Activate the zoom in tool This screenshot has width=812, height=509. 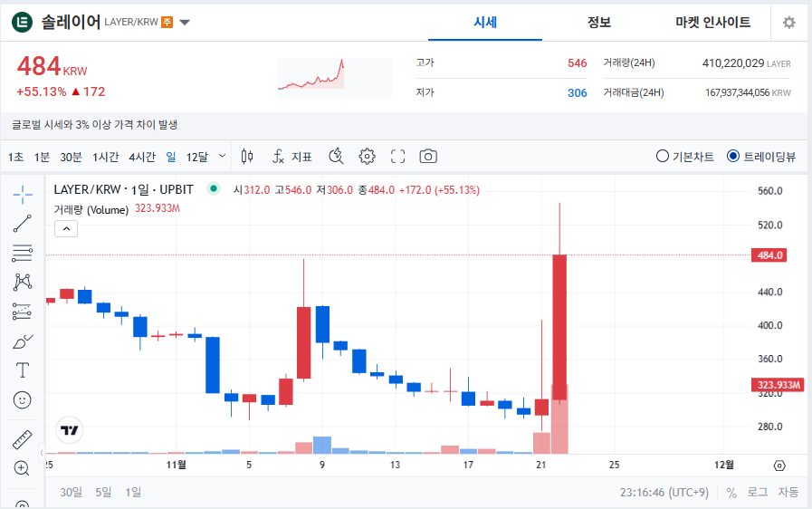[21, 468]
